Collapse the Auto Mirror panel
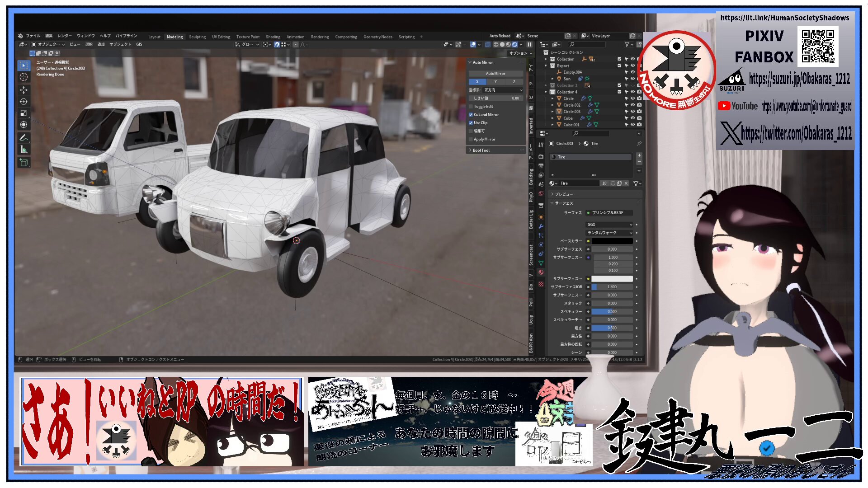The height and width of the screenshot is (488, 868). pyautogui.click(x=496, y=62)
